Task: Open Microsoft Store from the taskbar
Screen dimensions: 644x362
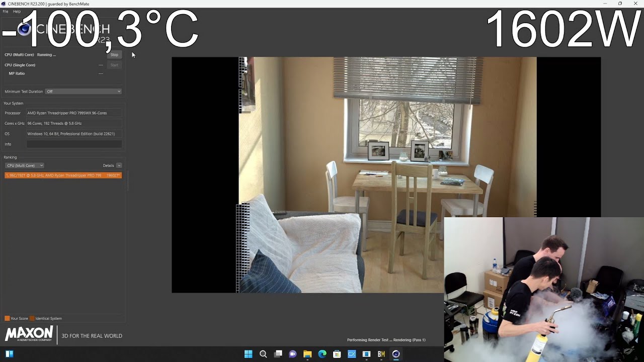Action: pyautogui.click(x=337, y=354)
